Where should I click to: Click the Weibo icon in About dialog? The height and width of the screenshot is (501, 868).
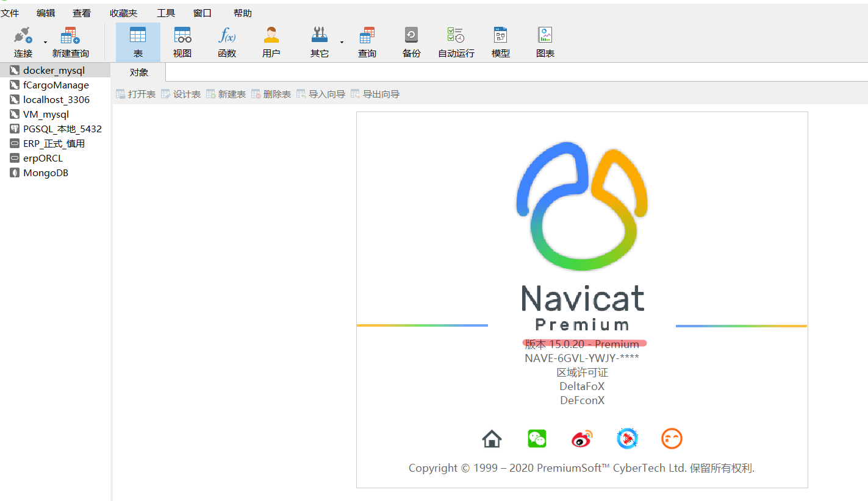(582, 439)
